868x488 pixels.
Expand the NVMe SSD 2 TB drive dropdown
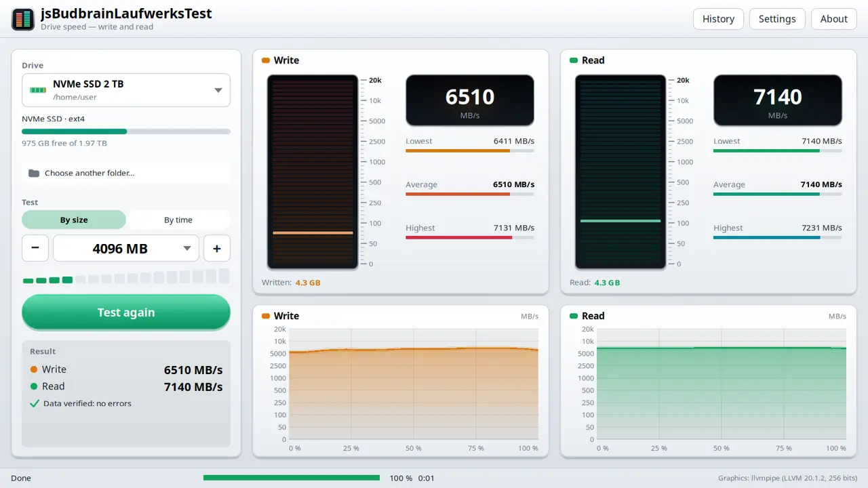pyautogui.click(x=126, y=90)
